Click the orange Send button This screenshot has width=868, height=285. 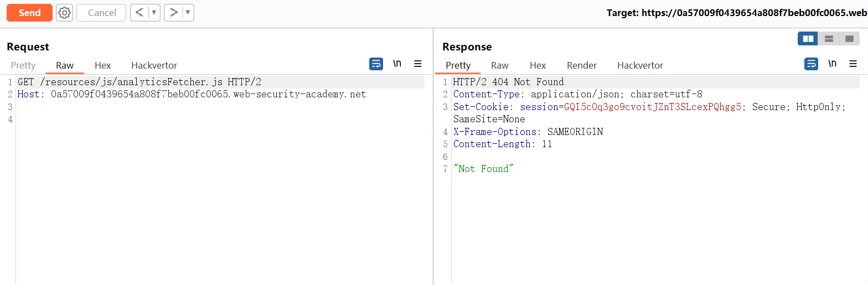(29, 13)
